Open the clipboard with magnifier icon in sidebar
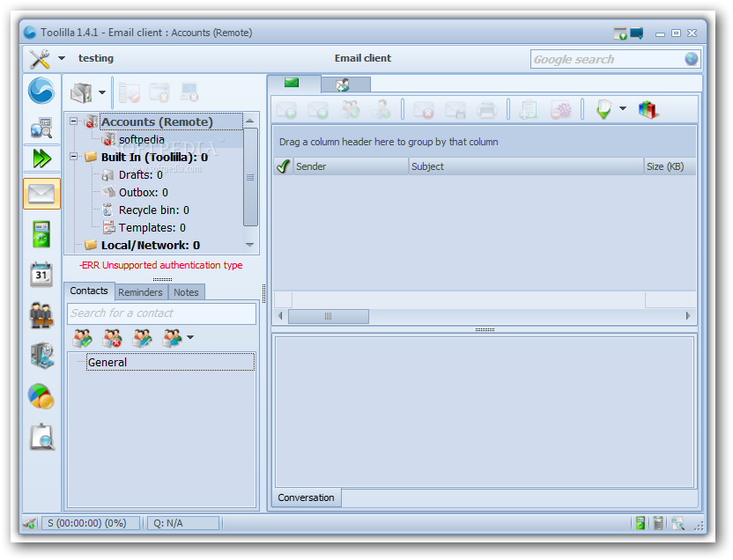This screenshot has height=560, width=733. tap(42, 437)
